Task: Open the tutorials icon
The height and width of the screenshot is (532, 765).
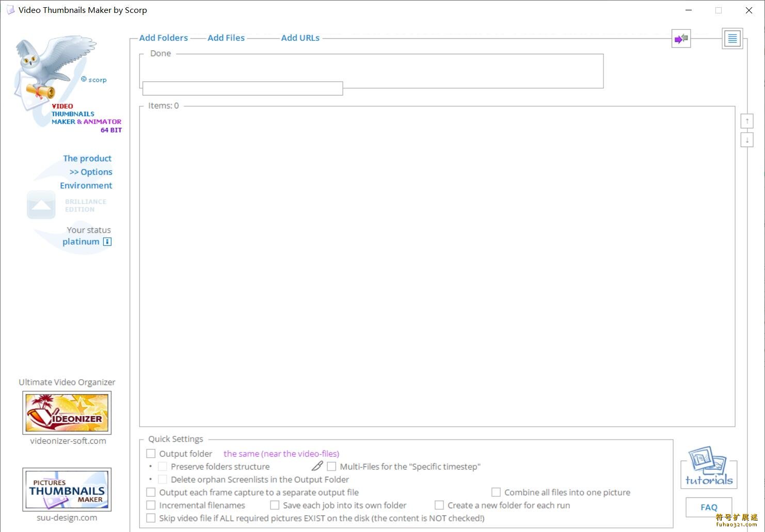Action: coord(708,467)
